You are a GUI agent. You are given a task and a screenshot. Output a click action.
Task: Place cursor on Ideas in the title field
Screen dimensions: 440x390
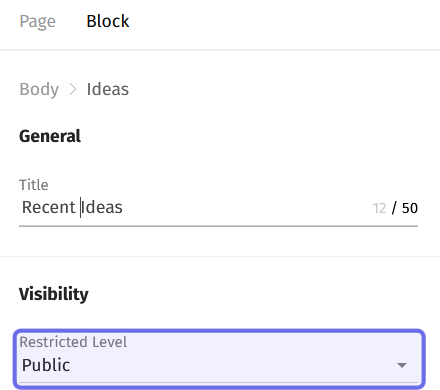pyautogui.click(x=102, y=207)
